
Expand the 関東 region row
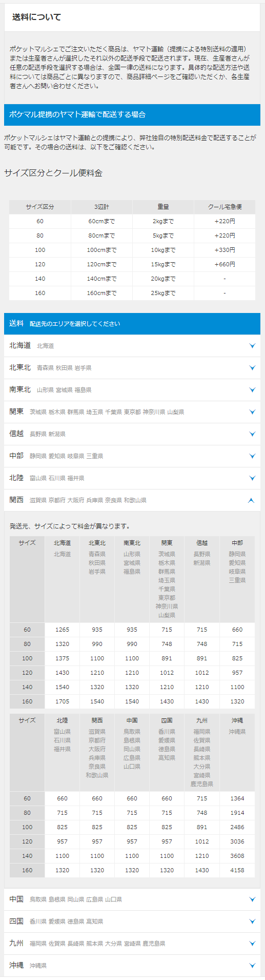pyautogui.click(x=132, y=412)
